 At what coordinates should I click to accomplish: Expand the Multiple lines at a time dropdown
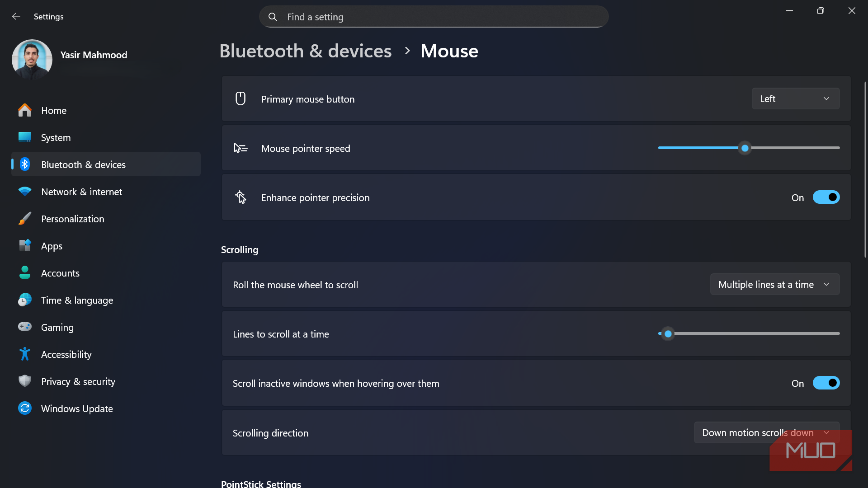click(x=774, y=285)
